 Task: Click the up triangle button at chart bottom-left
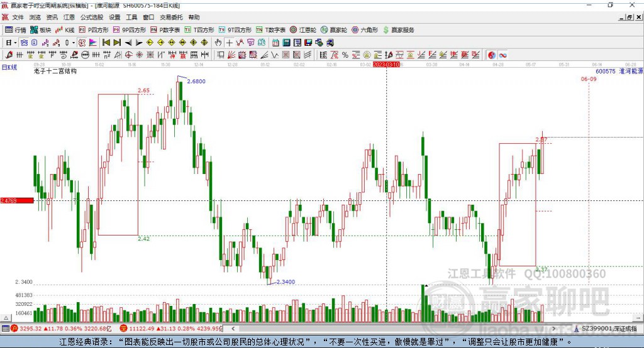(6, 318)
